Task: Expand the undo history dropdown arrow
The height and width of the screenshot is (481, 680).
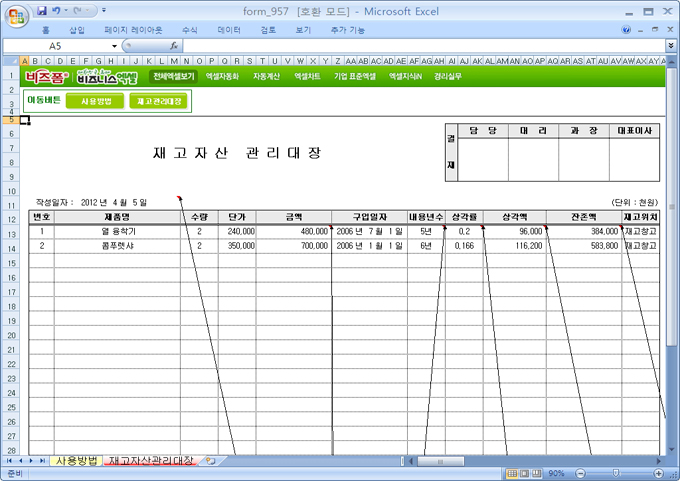Action: click(x=66, y=10)
